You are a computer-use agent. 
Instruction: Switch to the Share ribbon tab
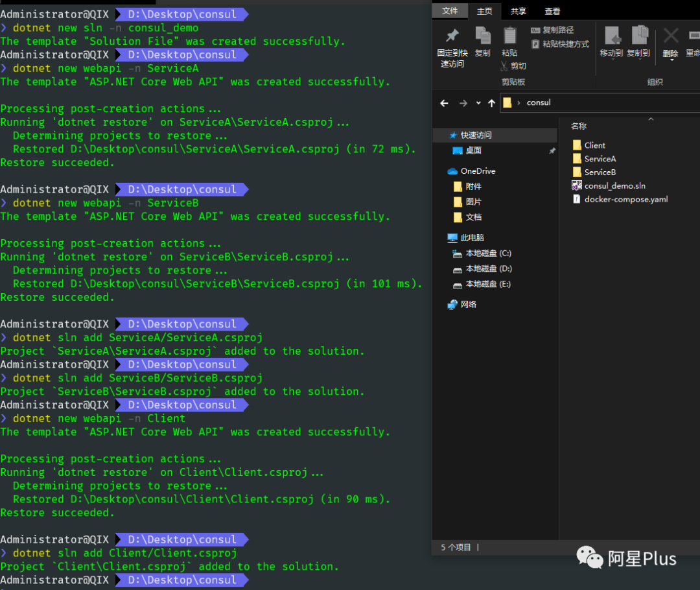coord(519,11)
